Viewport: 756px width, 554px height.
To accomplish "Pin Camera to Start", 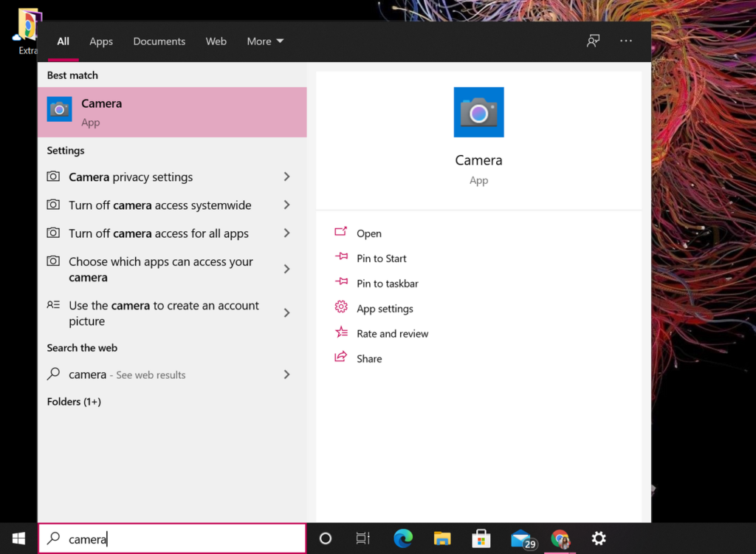I will click(x=381, y=259).
